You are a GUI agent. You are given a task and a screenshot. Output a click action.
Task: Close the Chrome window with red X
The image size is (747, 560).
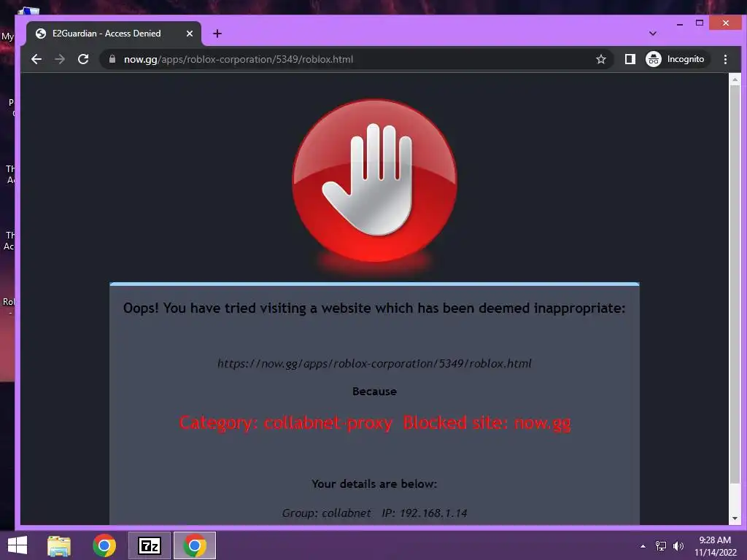coord(725,23)
